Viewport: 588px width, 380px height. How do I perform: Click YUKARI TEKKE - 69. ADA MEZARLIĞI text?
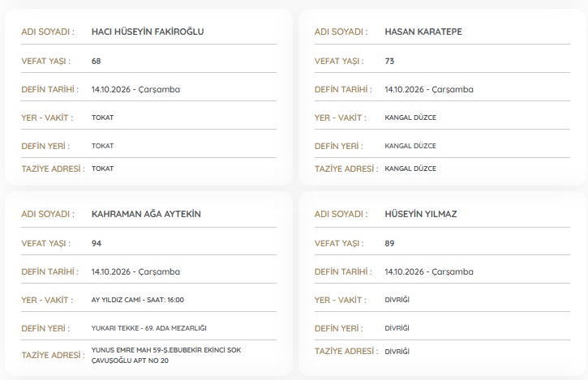(x=149, y=328)
